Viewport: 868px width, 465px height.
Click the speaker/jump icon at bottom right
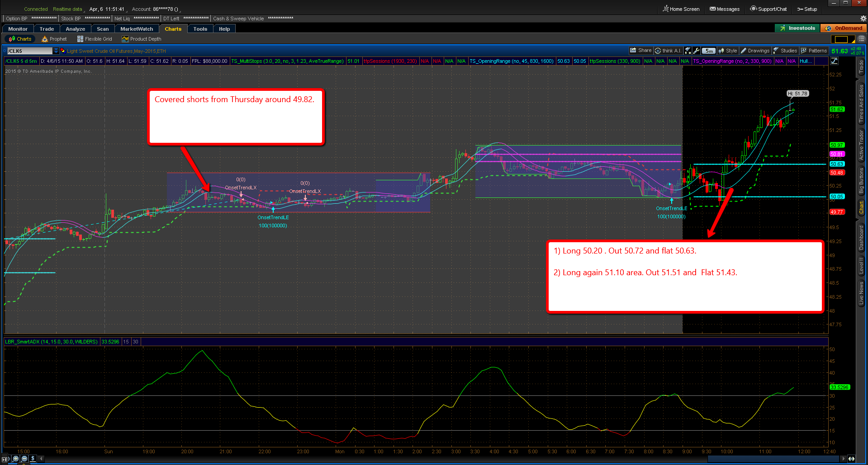(852, 459)
